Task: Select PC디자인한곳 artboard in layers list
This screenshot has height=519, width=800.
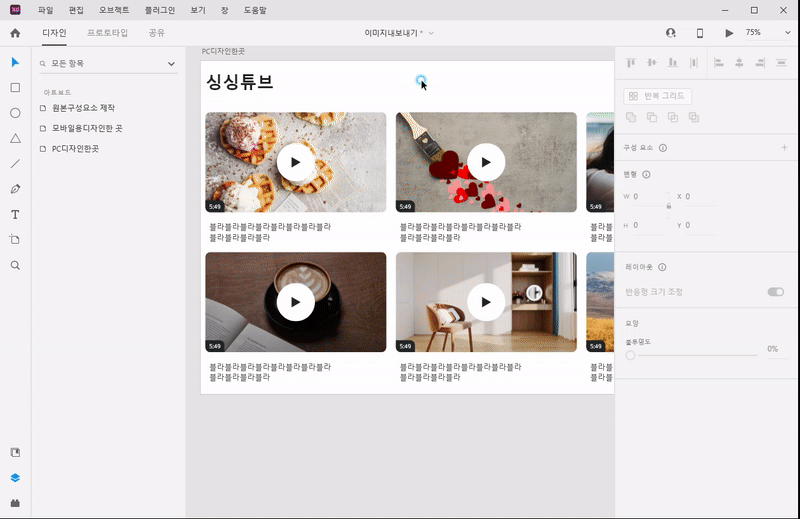Action: coord(75,149)
